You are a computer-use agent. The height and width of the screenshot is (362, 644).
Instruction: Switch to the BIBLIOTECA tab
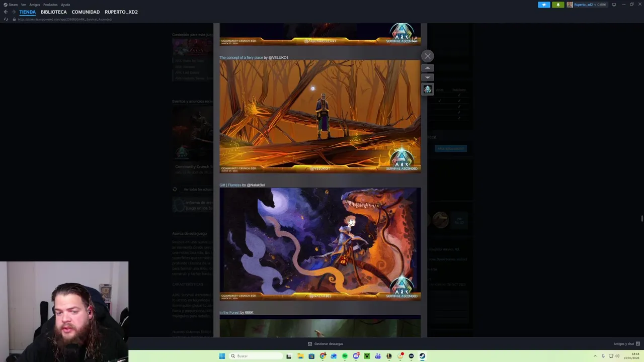tap(53, 12)
